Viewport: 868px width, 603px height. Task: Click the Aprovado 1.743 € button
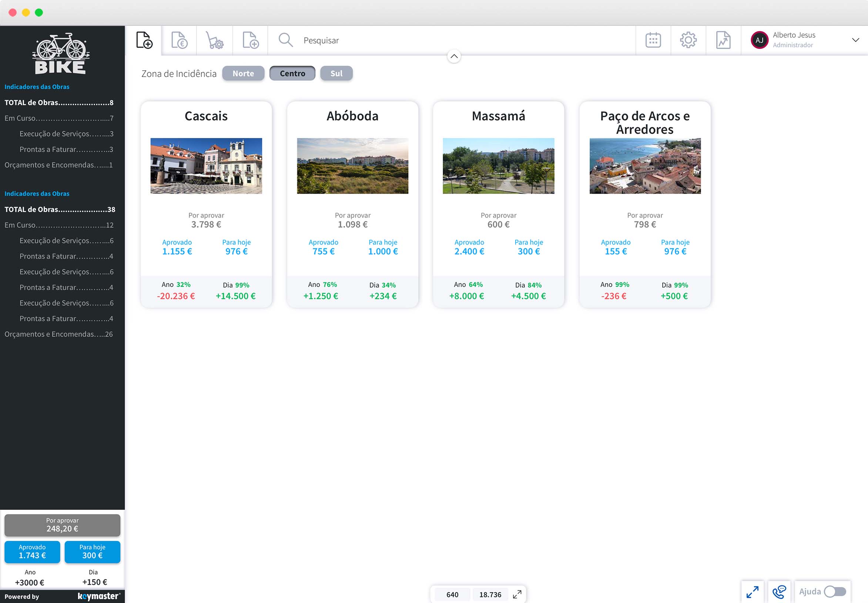point(32,552)
